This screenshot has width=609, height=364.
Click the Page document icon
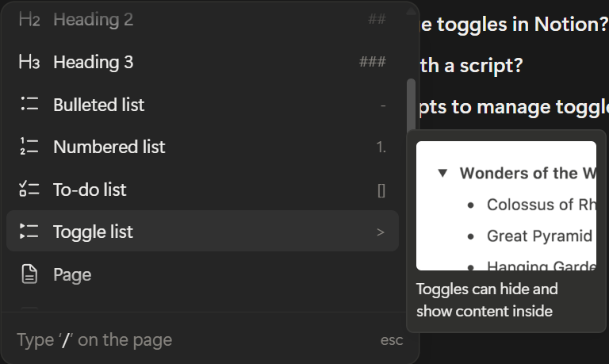pyautogui.click(x=29, y=274)
